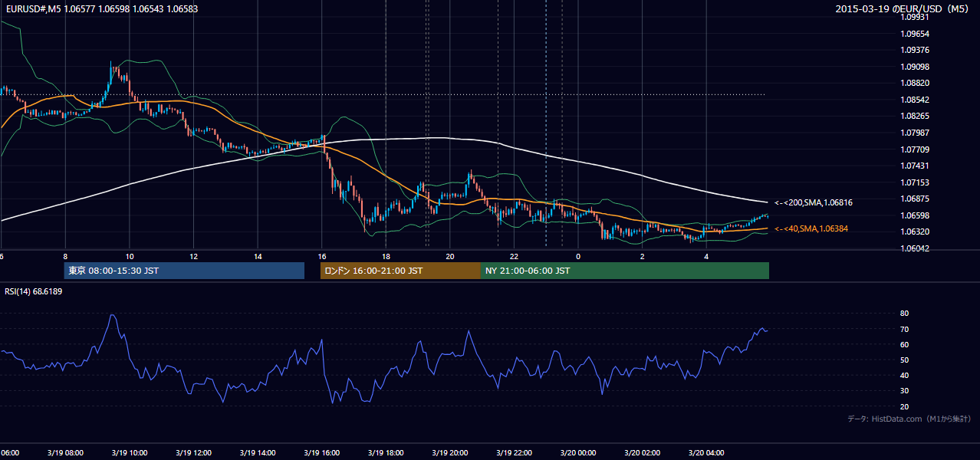980x460 pixels.
Task: Click the hour tick '0' below the price chart
Action: tap(578, 257)
